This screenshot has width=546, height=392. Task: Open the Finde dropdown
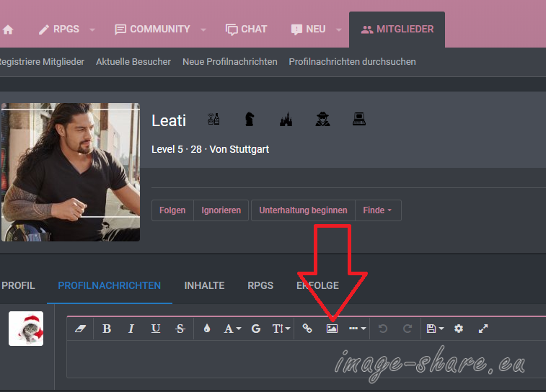(378, 210)
